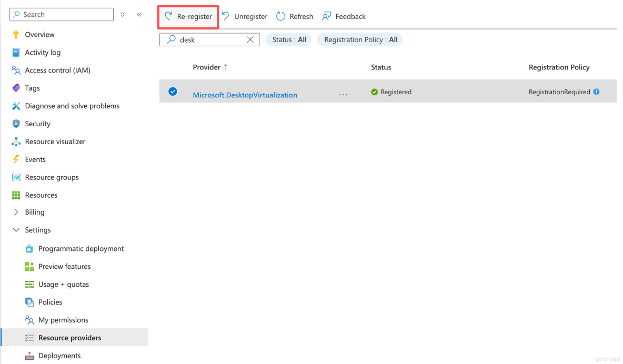Open the Security section

(37, 124)
